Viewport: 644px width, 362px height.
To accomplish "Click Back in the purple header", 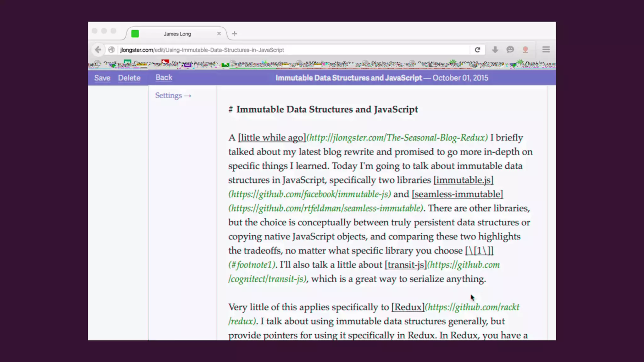I will [x=164, y=78].
